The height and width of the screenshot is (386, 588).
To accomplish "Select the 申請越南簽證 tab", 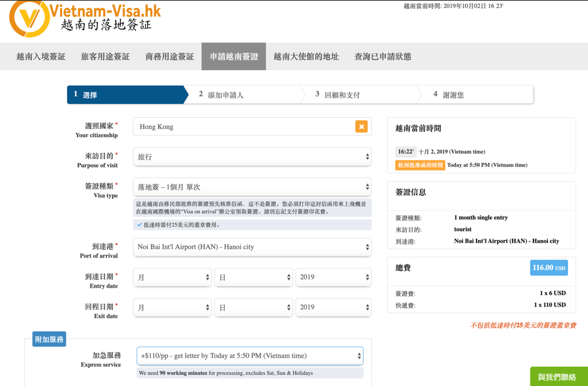I will pyautogui.click(x=234, y=56).
